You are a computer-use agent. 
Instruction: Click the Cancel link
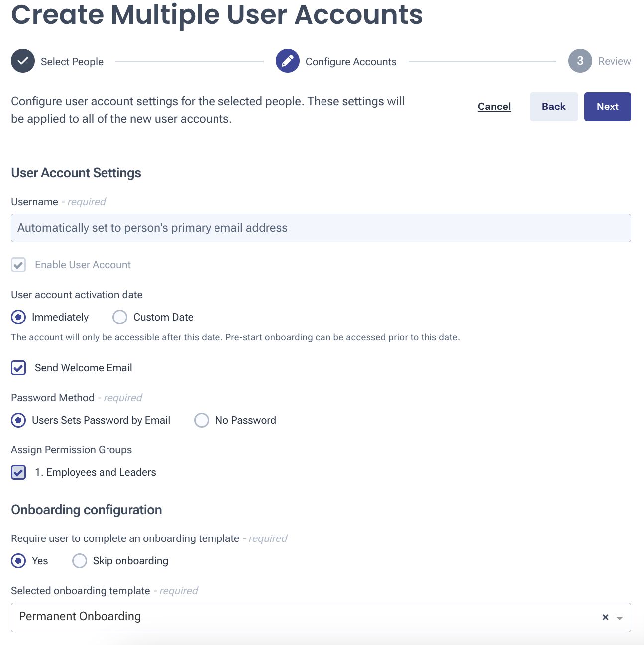click(494, 107)
